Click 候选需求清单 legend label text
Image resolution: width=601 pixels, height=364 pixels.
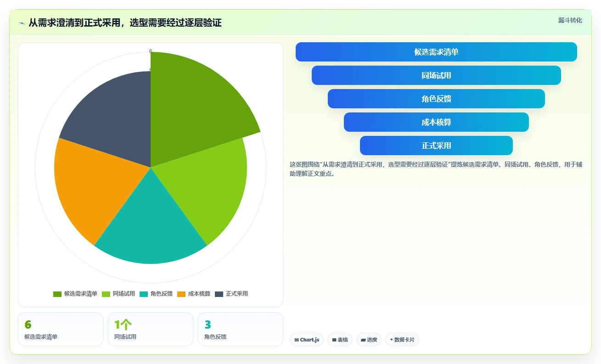pos(81,294)
